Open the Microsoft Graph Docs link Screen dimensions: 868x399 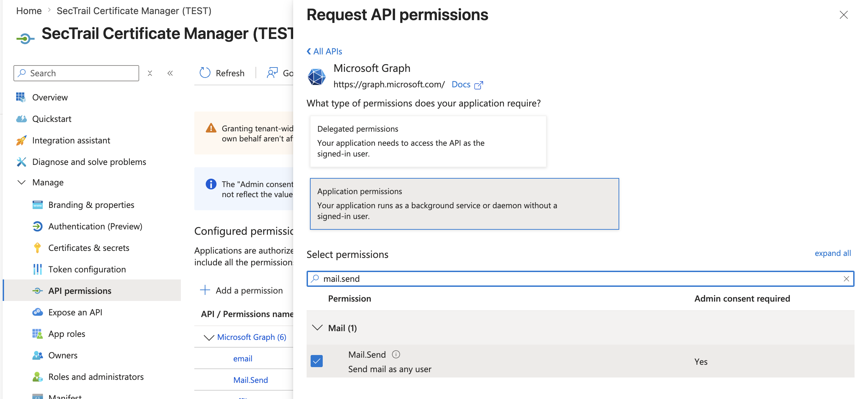[x=461, y=84]
